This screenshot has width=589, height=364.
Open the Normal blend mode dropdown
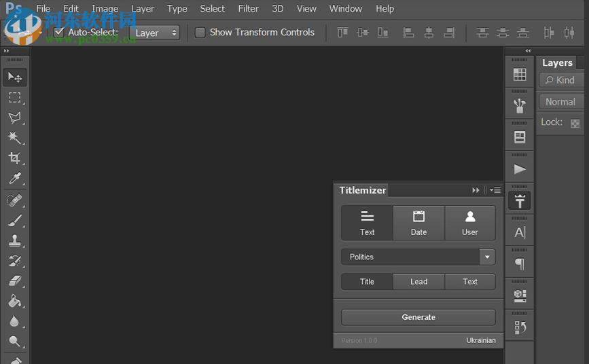tap(563, 102)
